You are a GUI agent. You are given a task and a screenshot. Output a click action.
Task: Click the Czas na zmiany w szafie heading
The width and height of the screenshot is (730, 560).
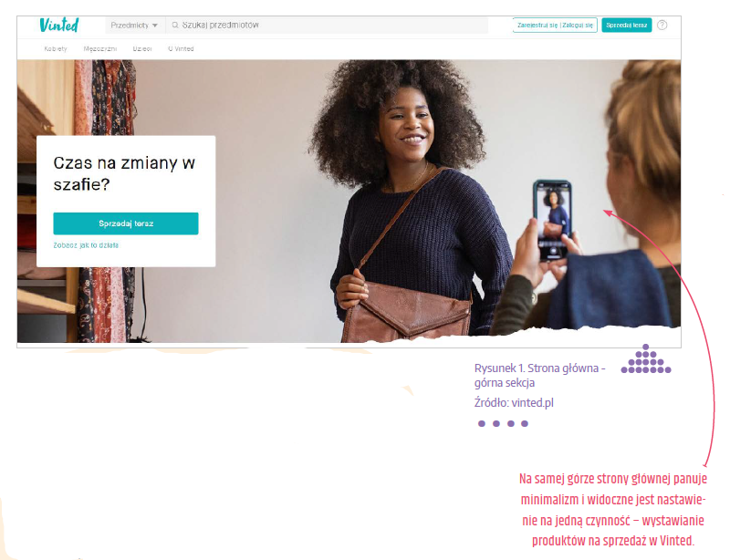click(124, 173)
